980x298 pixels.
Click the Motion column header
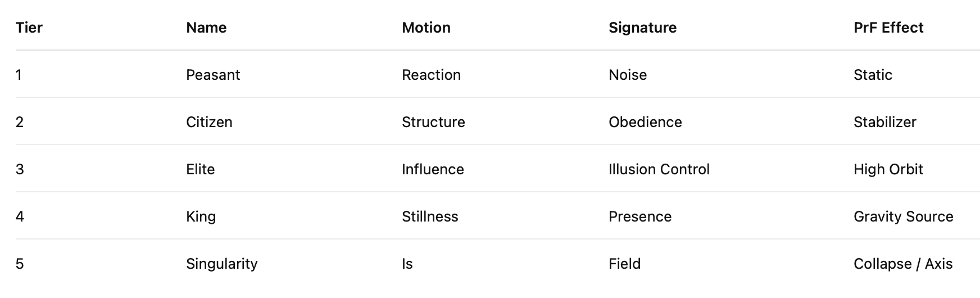426,28
